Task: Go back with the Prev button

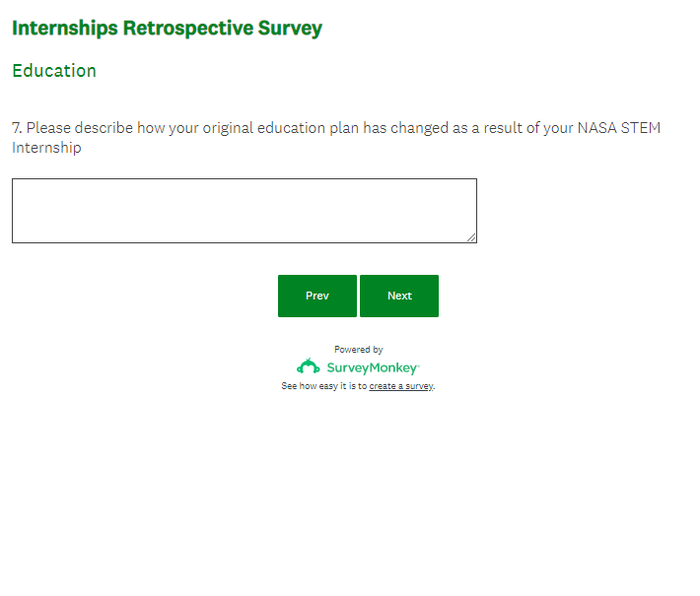Action: tap(317, 296)
